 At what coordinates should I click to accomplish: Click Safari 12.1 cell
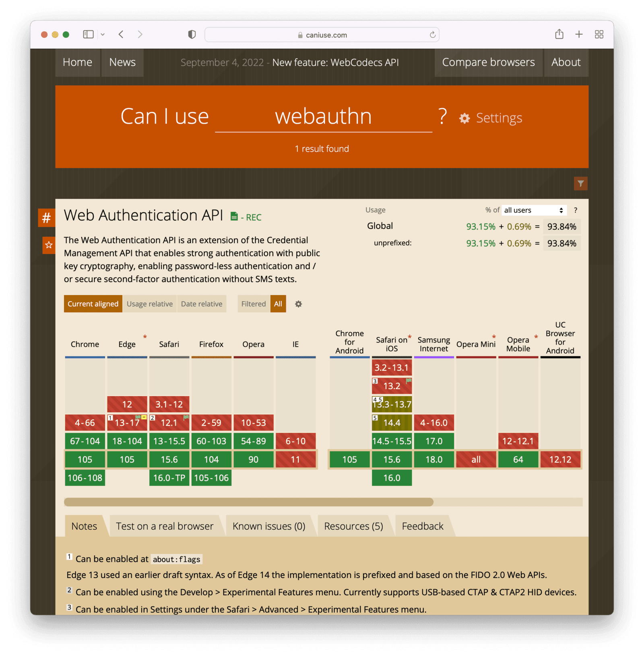coord(169,423)
